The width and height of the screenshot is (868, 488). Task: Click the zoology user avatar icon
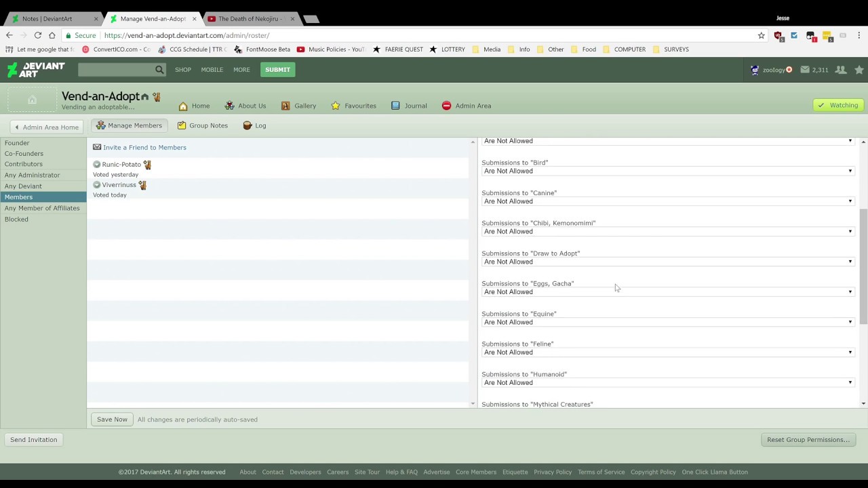click(x=755, y=70)
